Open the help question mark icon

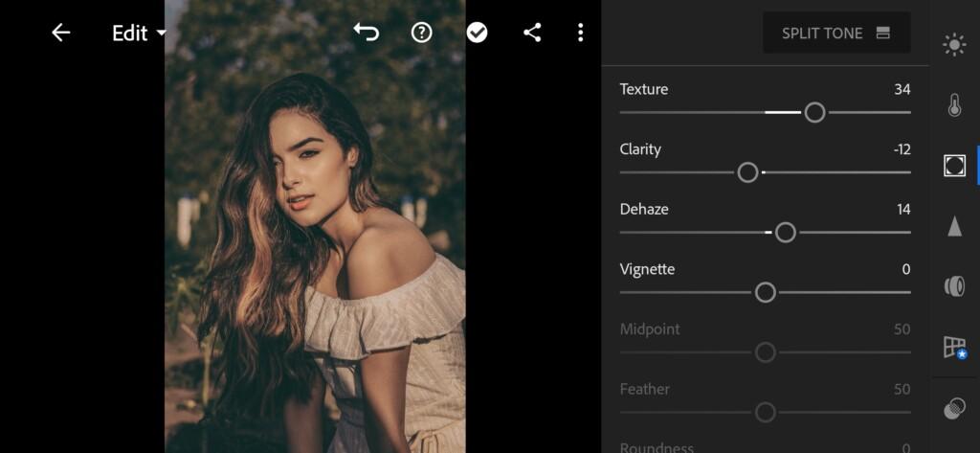click(x=422, y=33)
